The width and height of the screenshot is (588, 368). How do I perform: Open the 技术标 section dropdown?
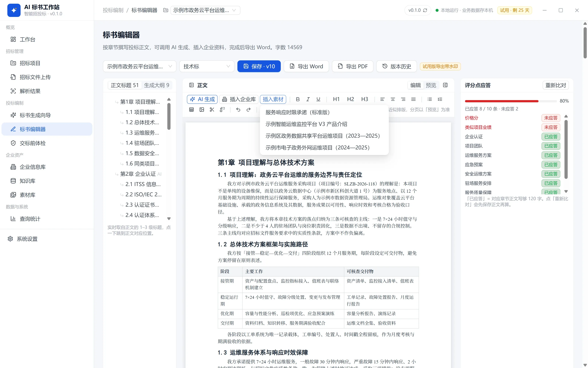207,66
